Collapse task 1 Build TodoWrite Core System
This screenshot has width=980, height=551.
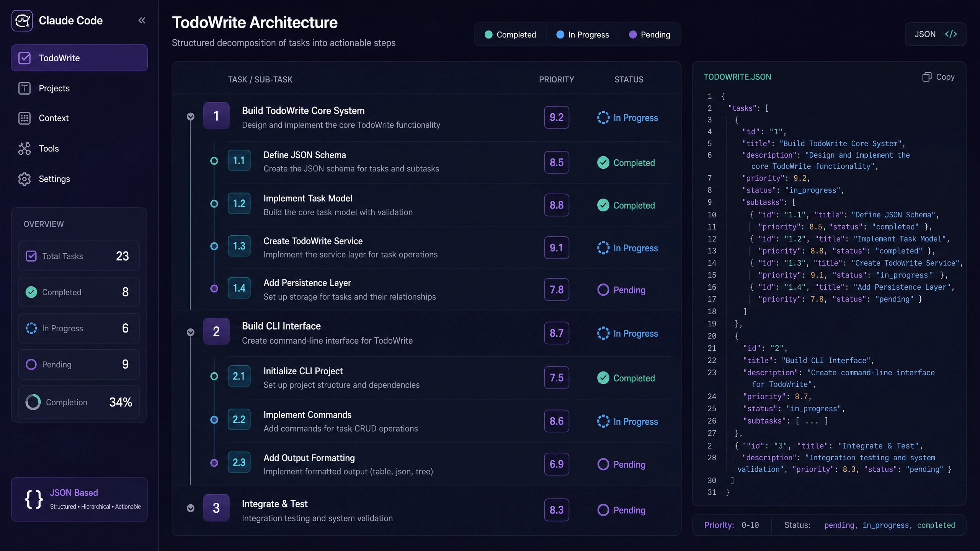[x=191, y=116]
